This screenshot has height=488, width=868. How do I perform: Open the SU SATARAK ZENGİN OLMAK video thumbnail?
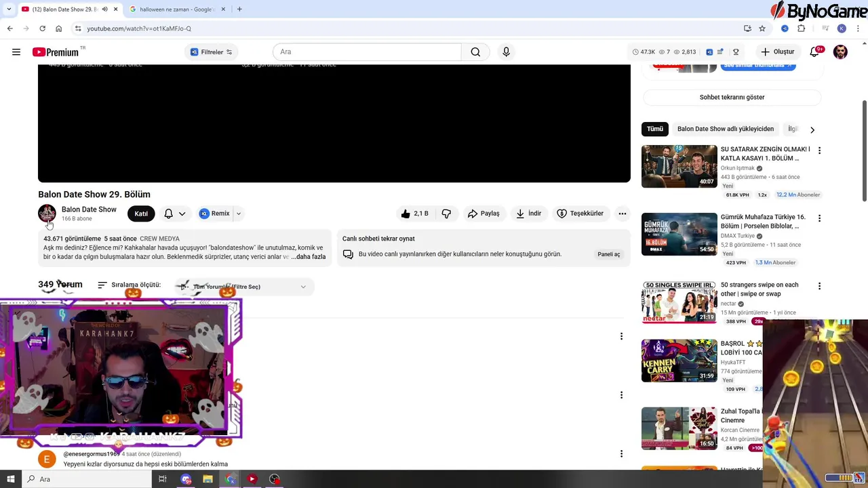coord(679,166)
